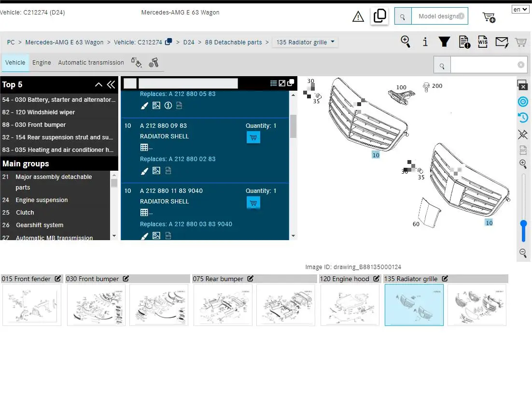Viewport: 532px width, 420px height.
Task: Select main group 26 Gearshift system
Action: [x=55, y=225]
